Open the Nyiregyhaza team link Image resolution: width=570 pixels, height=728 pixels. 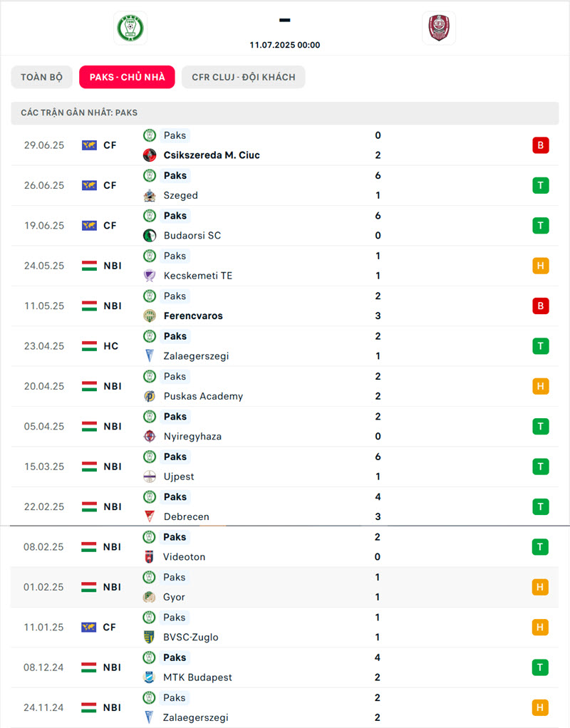193,437
